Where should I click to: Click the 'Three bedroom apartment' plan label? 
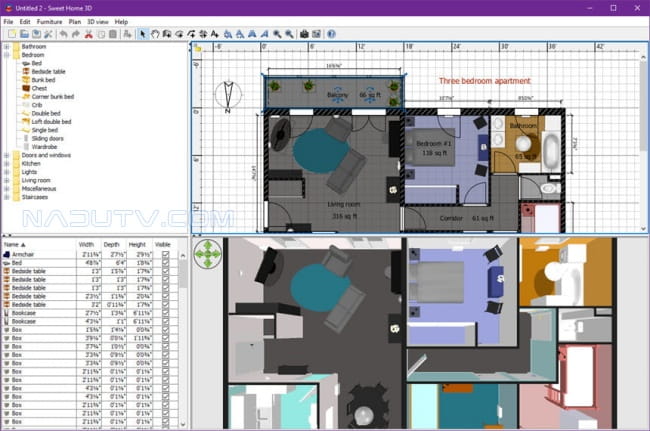(485, 81)
